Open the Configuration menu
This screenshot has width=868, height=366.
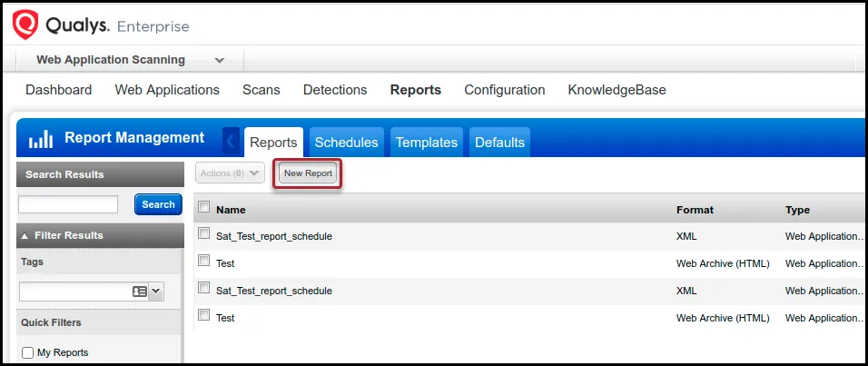[504, 90]
